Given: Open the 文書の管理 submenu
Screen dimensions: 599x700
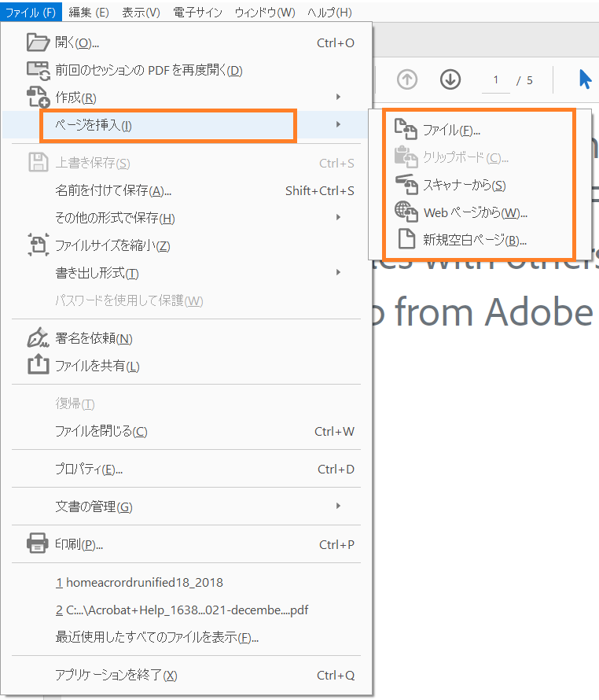Looking at the screenshot, I should click(338, 507).
